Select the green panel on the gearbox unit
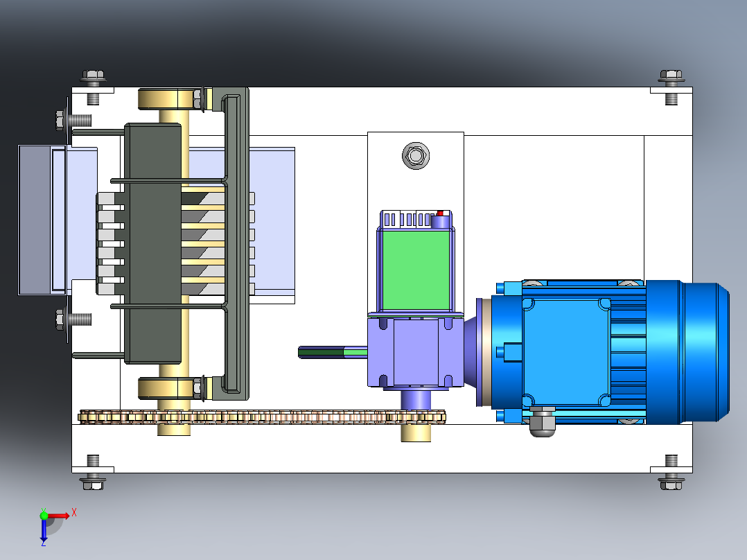The image size is (747, 560). coord(416,270)
